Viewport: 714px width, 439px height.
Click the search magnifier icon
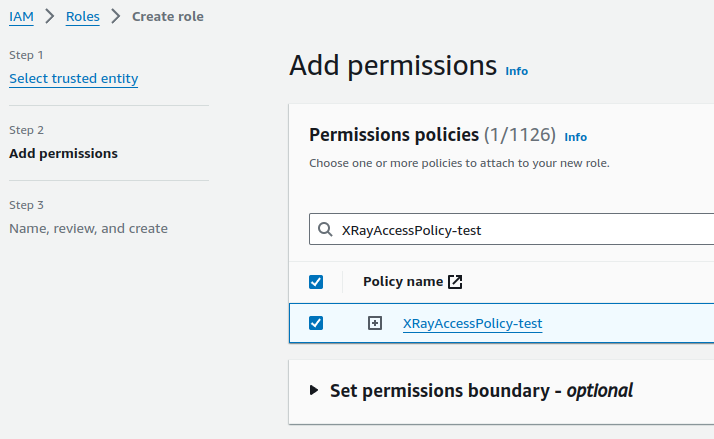point(325,230)
